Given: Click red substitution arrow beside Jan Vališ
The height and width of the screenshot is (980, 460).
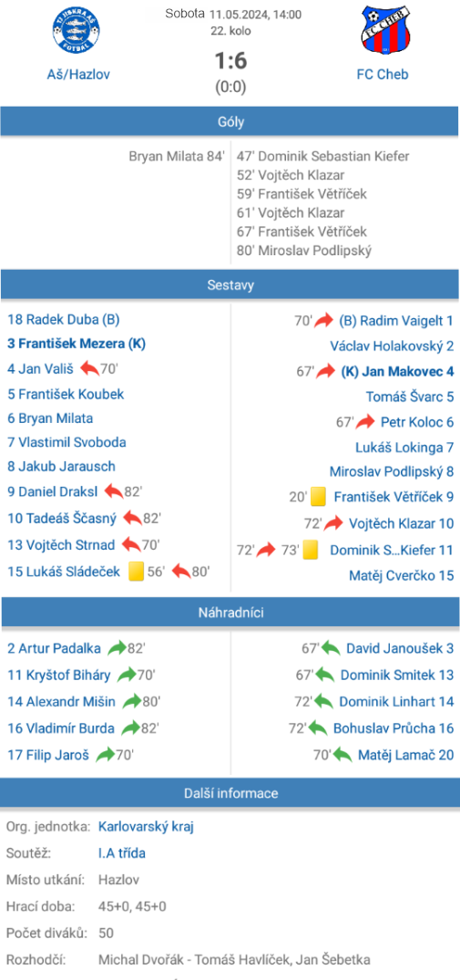Looking at the screenshot, I should click(x=90, y=368).
